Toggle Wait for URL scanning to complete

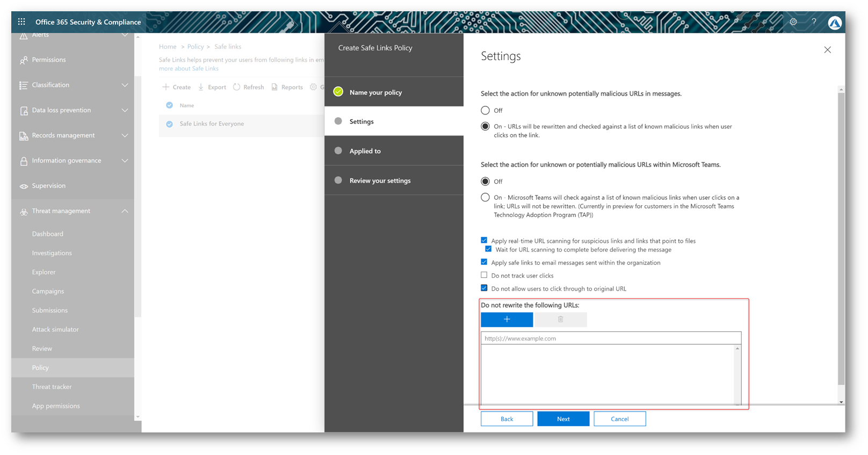(x=488, y=249)
